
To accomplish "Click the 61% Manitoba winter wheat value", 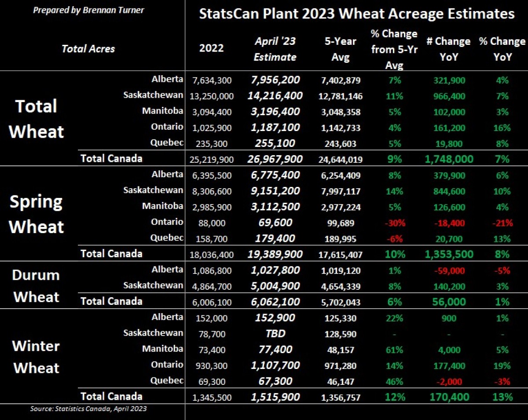I will click(x=395, y=350).
